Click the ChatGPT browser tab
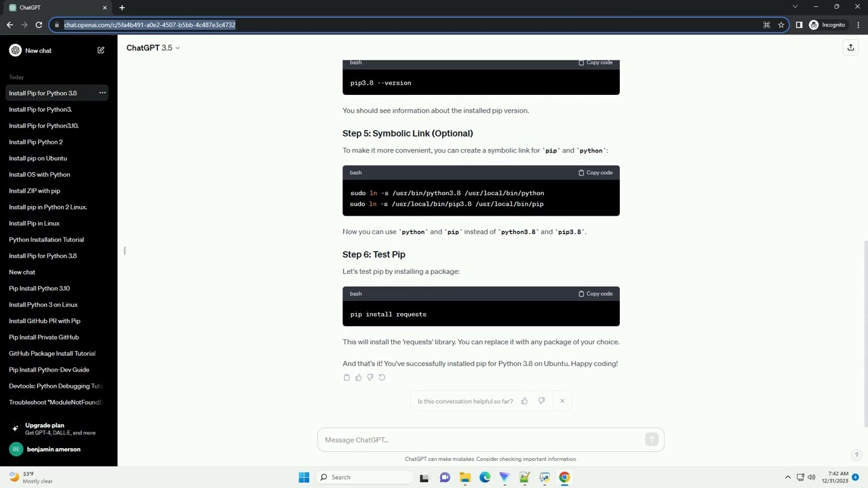 click(x=57, y=7)
